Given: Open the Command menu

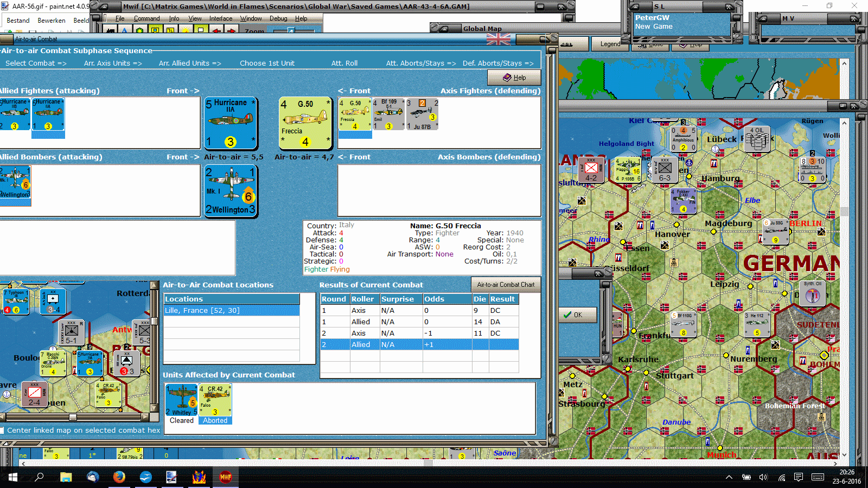Looking at the screenshot, I should click(x=146, y=18).
